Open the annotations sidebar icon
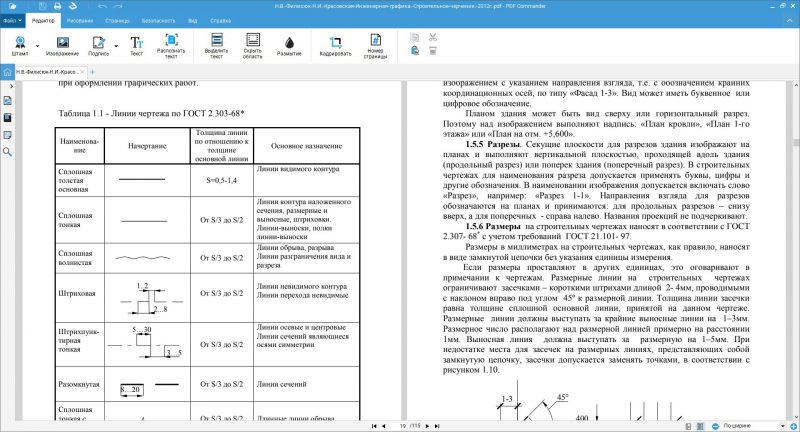 tap(7, 135)
